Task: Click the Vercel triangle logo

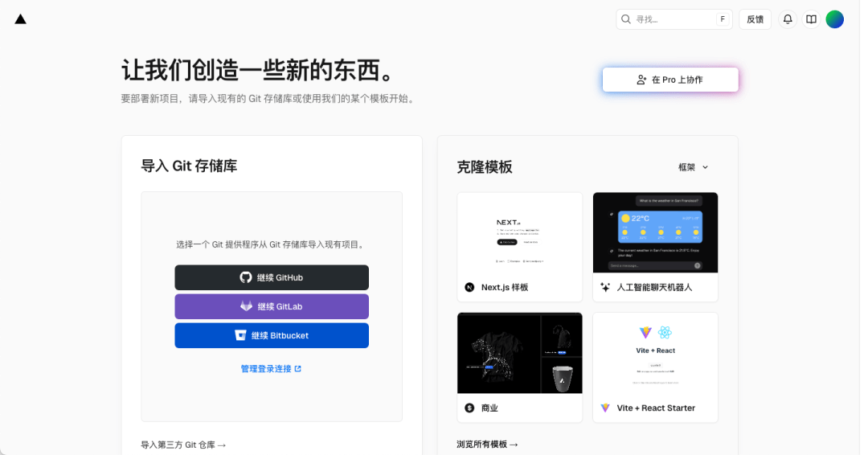Action: coord(20,19)
